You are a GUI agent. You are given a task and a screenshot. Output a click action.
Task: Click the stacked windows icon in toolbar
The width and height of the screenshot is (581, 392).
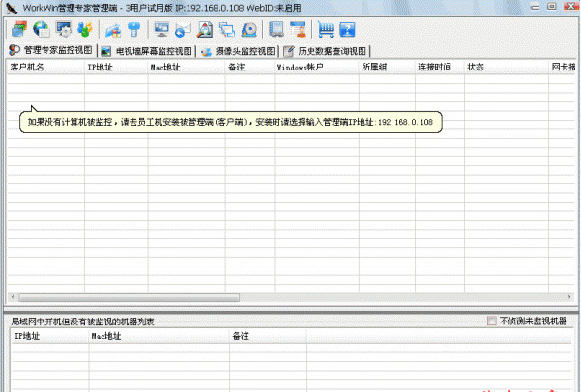point(19,29)
